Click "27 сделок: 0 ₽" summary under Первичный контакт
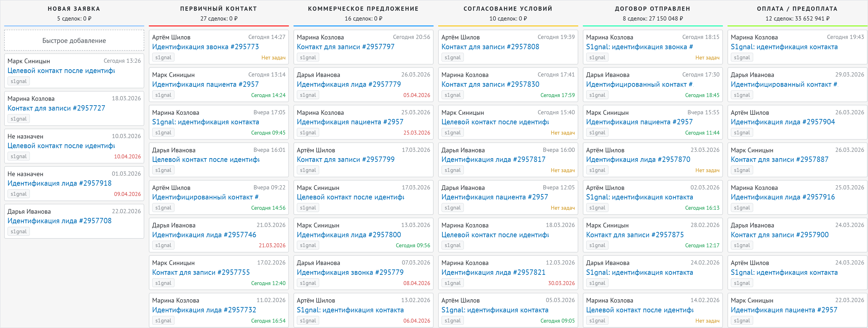The width and height of the screenshot is (868, 328). point(219,18)
